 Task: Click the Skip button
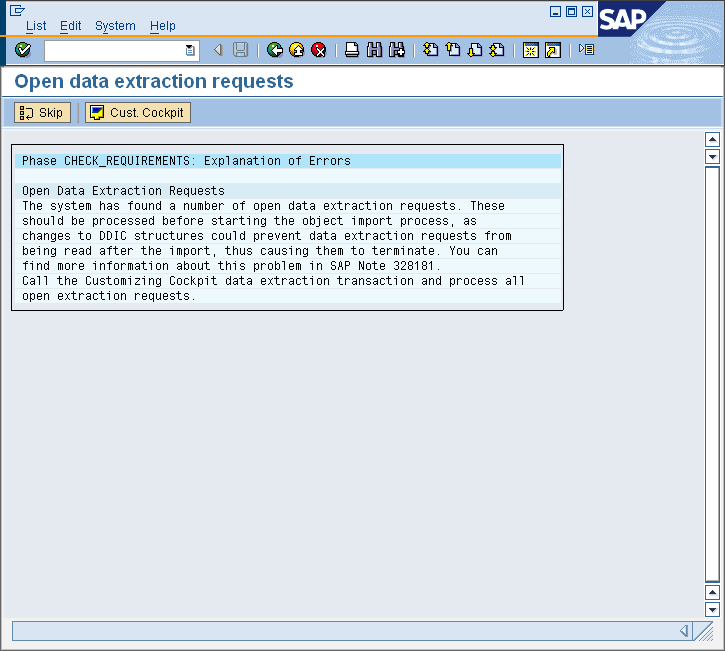click(42, 112)
